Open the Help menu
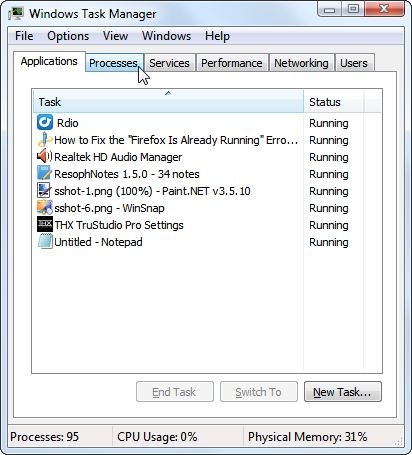Image resolution: width=412 pixels, height=455 pixels. click(217, 36)
